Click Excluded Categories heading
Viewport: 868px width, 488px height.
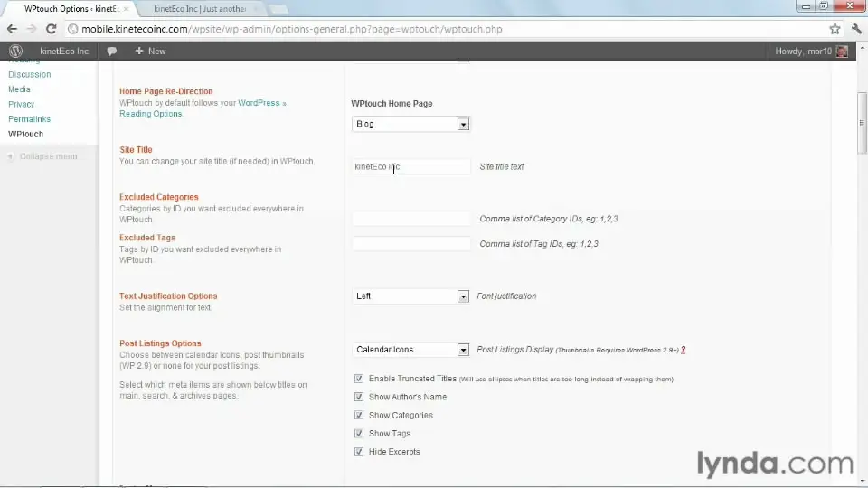[159, 197]
